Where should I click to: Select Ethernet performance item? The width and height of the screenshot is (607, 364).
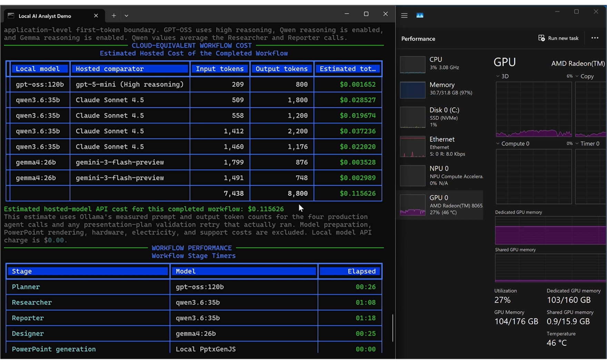pyautogui.click(x=441, y=146)
